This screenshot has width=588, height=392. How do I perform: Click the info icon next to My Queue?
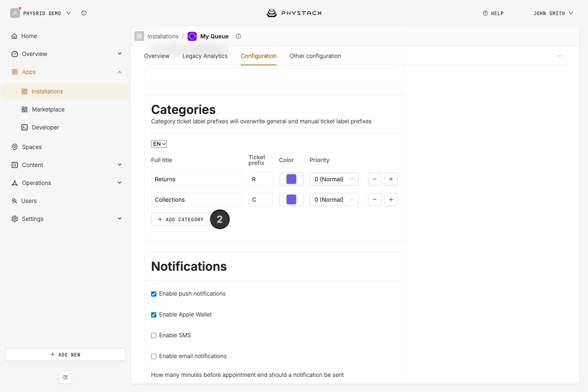point(238,36)
